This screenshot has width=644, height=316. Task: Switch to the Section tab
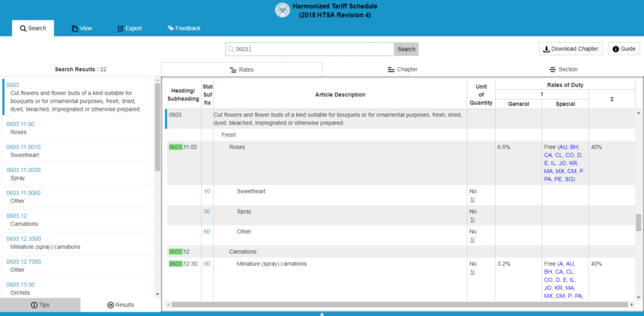(x=563, y=69)
